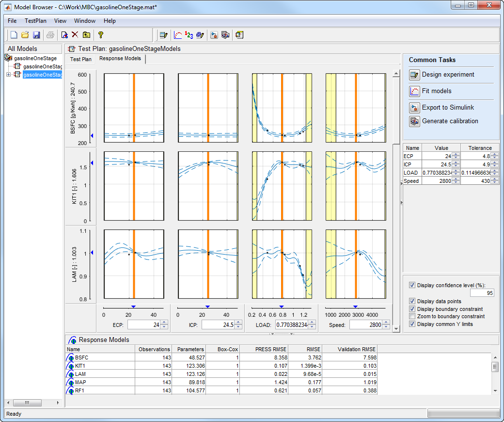Click the Up One Level folder icon
The height and width of the screenshot is (422, 504).
(86, 35)
